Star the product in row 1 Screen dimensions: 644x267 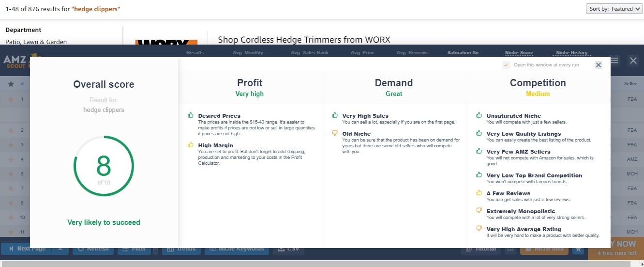tap(11, 99)
